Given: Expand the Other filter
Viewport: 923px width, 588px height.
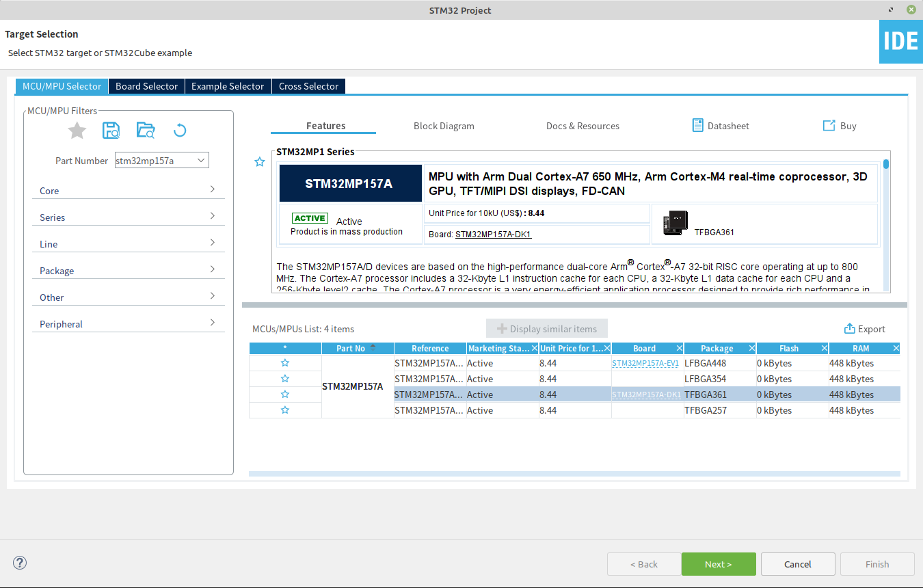Looking at the screenshot, I should tap(128, 297).
